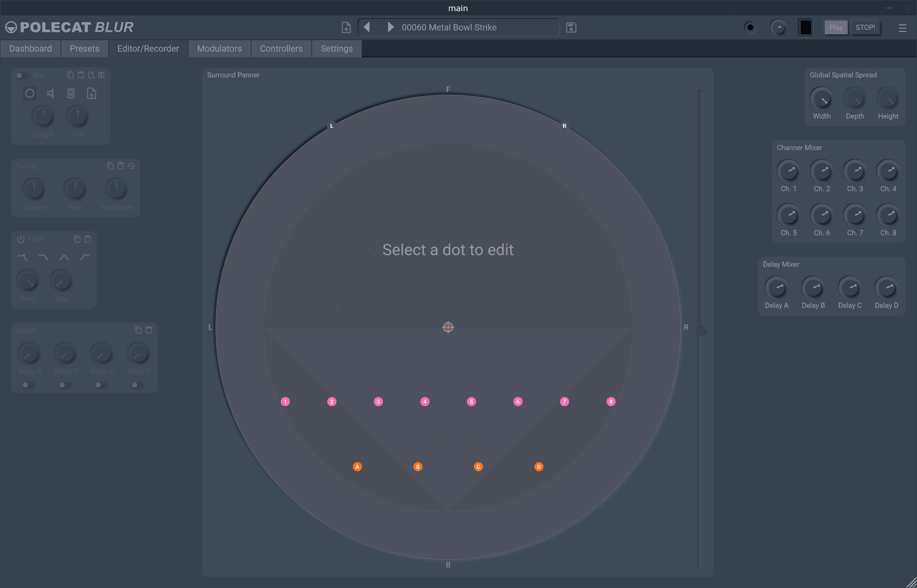Screen dimensions: 917x588
Task: Click the L speaker marker on circle
Action: (332, 126)
